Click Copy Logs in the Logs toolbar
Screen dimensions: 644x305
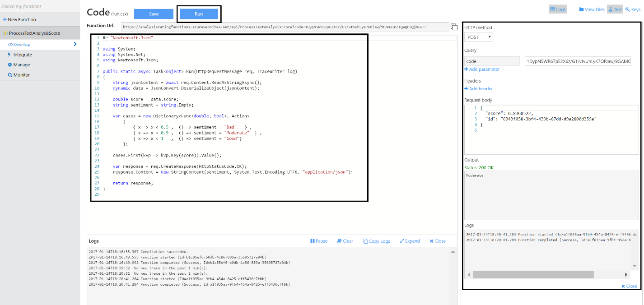(376, 241)
